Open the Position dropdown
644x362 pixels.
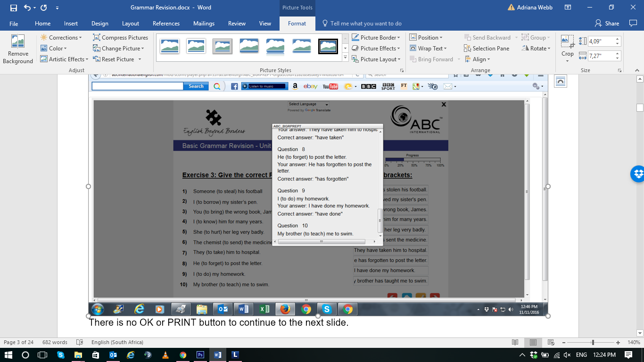[x=426, y=38]
